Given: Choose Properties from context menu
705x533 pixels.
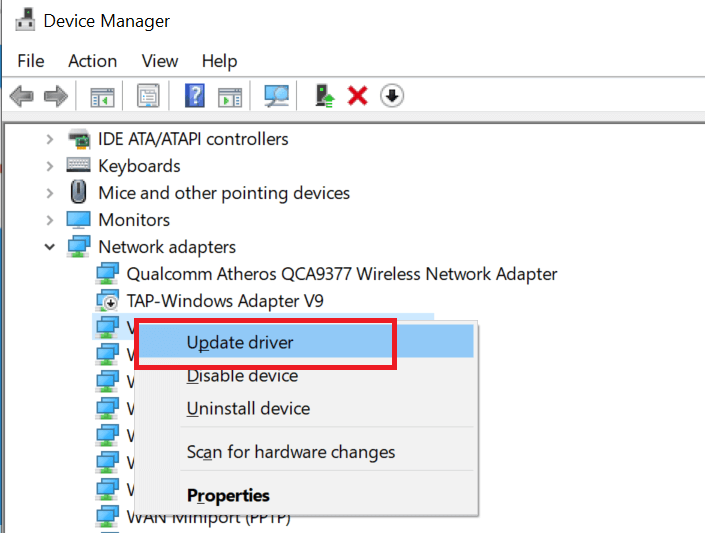Looking at the screenshot, I should tap(305, 495).
